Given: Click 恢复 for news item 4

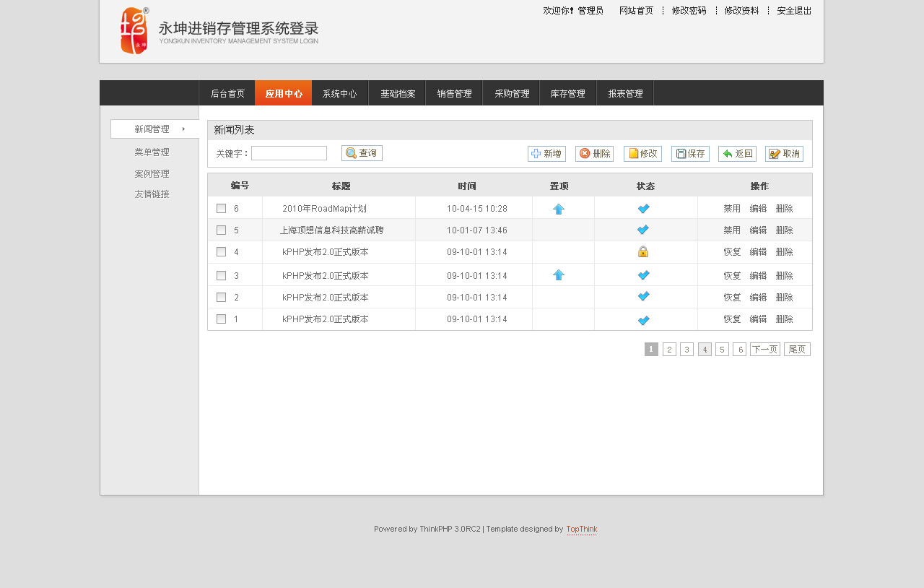Looking at the screenshot, I should (732, 252).
